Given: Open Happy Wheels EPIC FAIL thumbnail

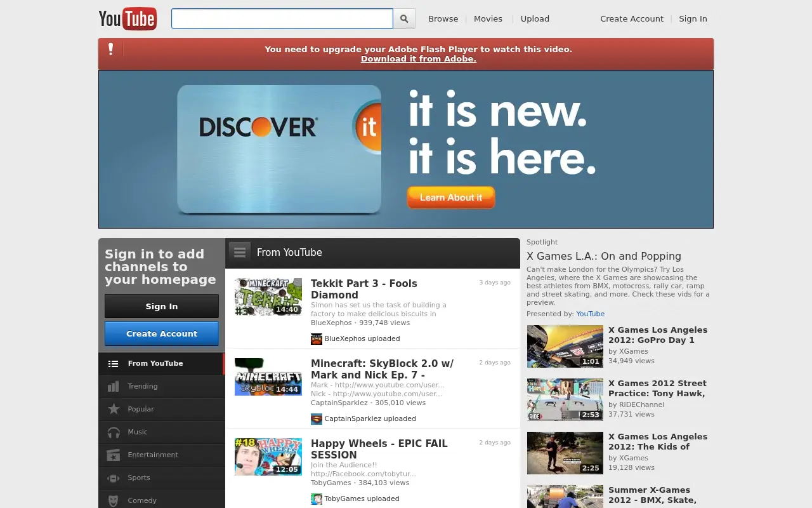Looking at the screenshot, I should pos(268,457).
